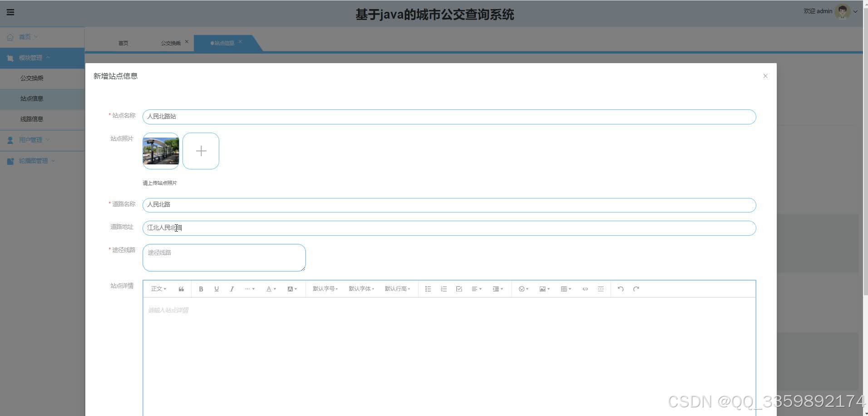Click the 道路名称 input field
Viewport: 868px width, 416px height.
pos(449,205)
